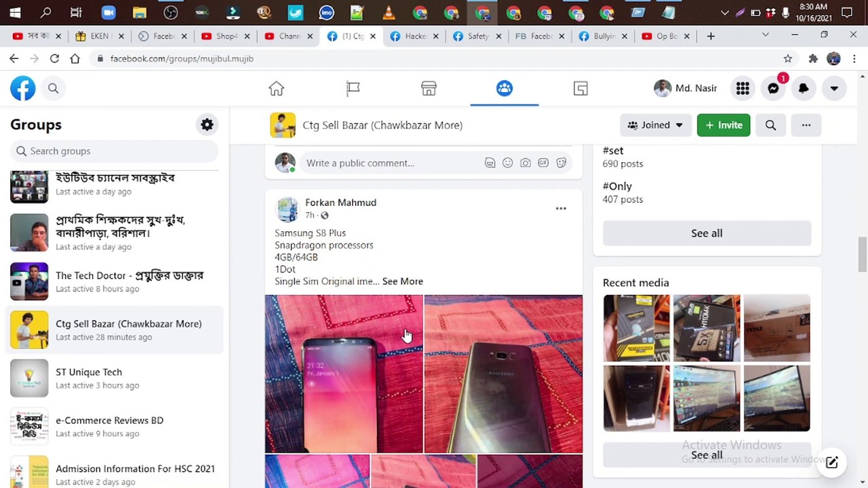Open Forkan Mahmud post options ellipsis
Image resolution: width=868 pixels, height=488 pixels.
click(x=561, y=209)
